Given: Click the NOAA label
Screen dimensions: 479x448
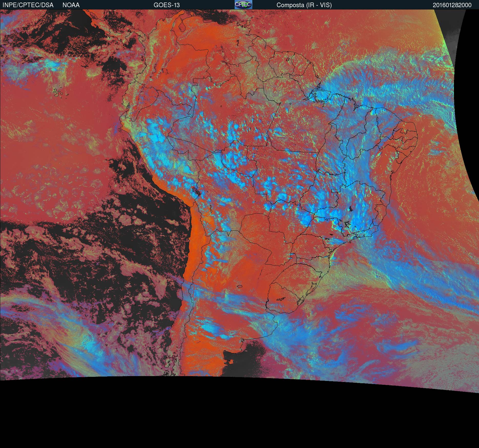Looking at the screenshot, I should [71, 5].
